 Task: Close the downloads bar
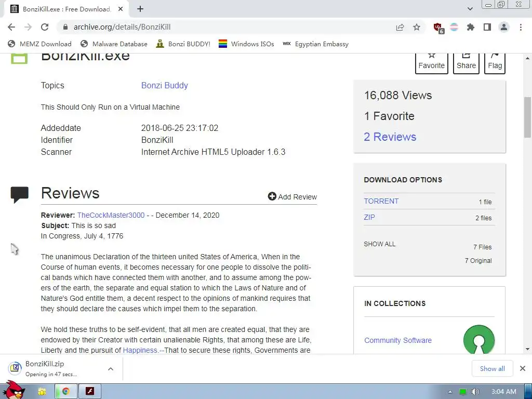pos(523,368)
